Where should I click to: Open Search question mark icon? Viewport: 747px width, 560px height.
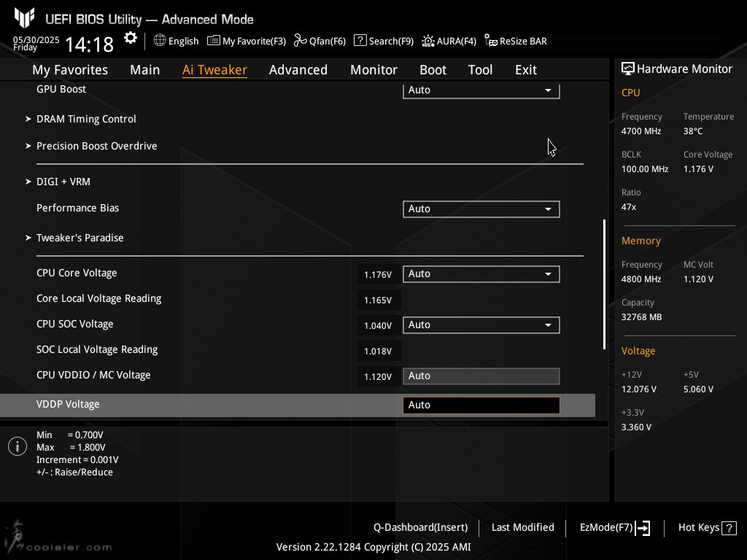[360, 41]
